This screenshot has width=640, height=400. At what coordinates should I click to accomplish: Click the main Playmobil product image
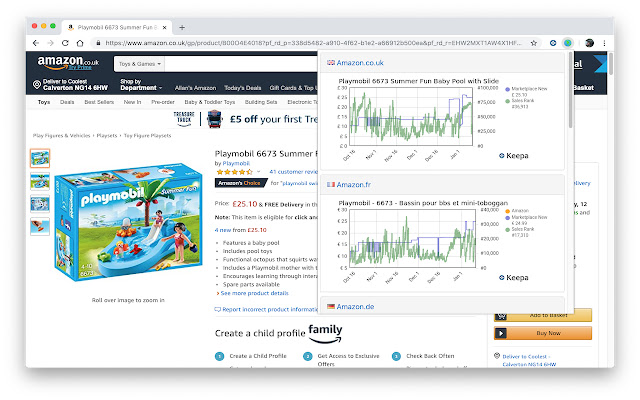point(128,222)
